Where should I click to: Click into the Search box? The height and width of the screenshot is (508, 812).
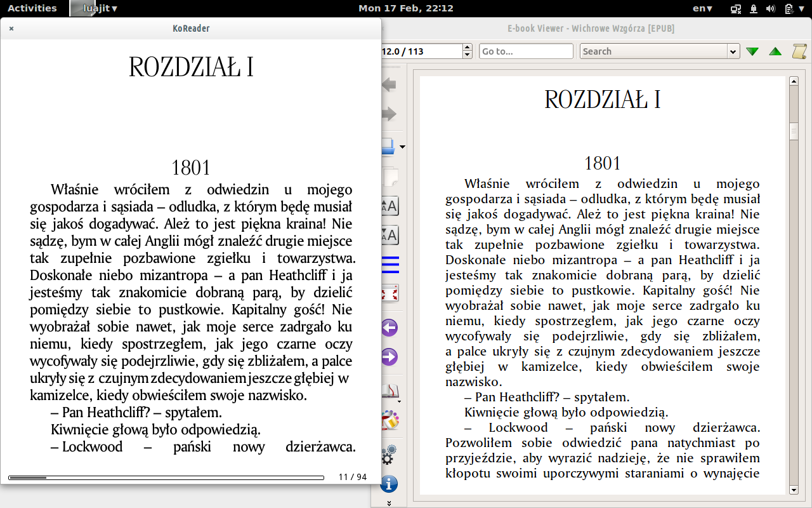654,51
